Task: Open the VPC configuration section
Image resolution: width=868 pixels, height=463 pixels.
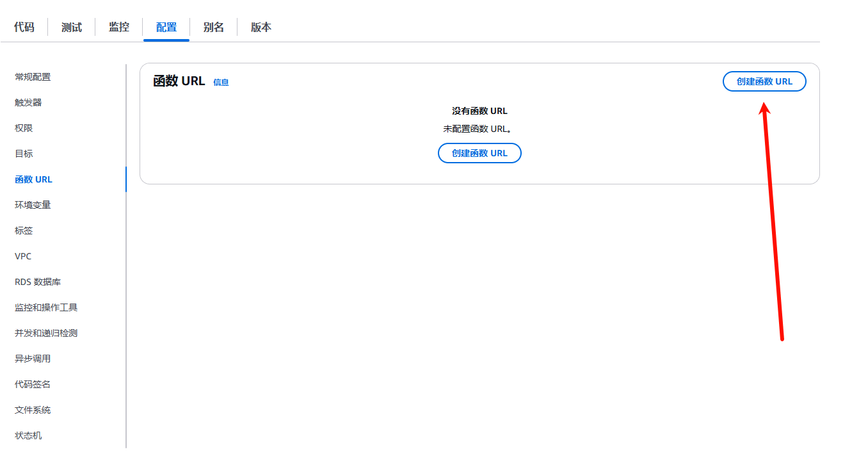Action: [23, 256]
